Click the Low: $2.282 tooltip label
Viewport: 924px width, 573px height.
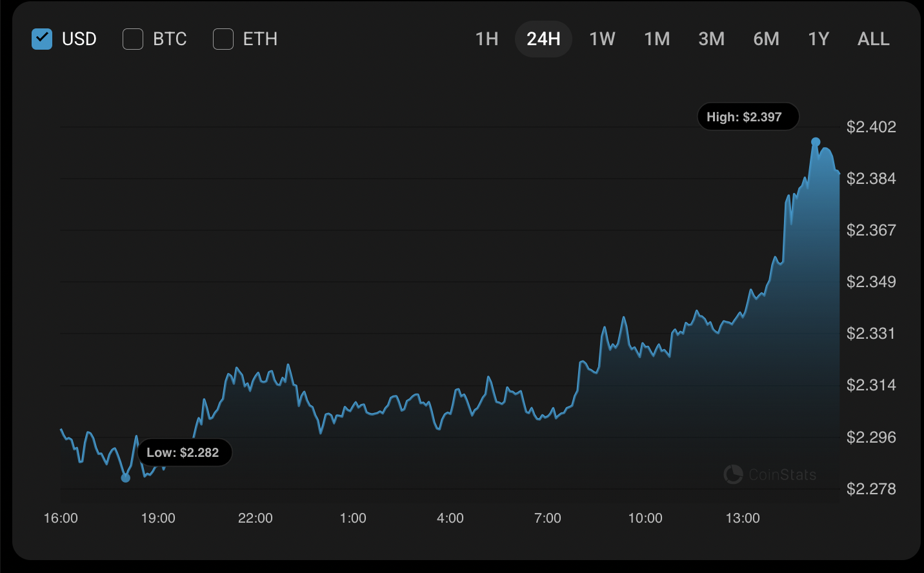tap(185, 452)
